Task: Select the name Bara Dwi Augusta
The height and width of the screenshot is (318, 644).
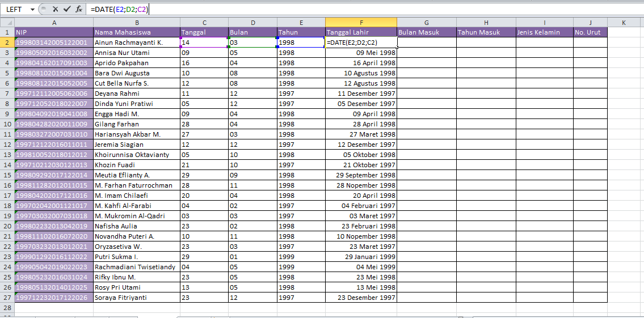Action: pos(137,73)
